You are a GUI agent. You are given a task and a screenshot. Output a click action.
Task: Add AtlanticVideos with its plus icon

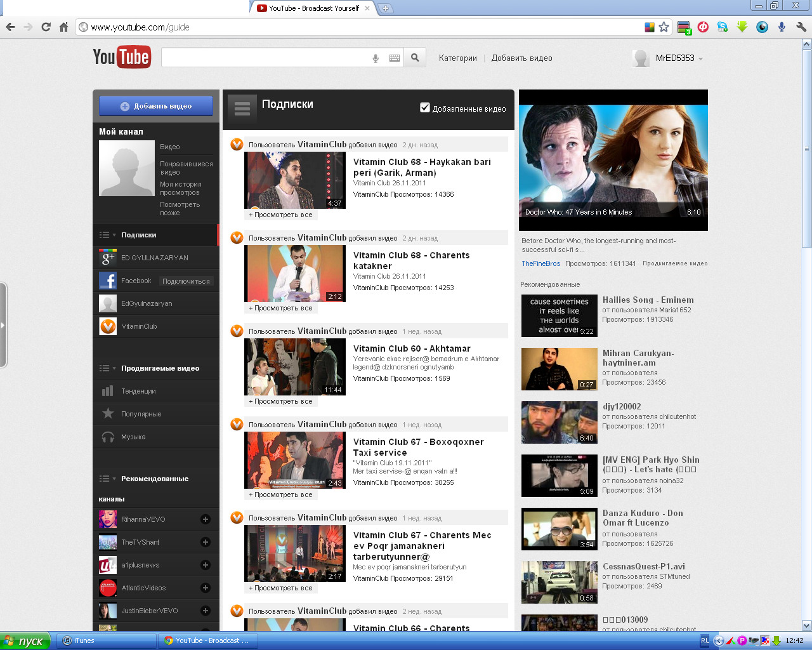(x=206, y=588)
